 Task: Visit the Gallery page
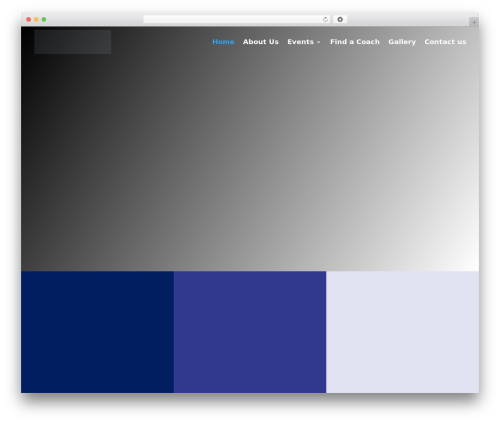pyautogui.click(x=402, y=42)
